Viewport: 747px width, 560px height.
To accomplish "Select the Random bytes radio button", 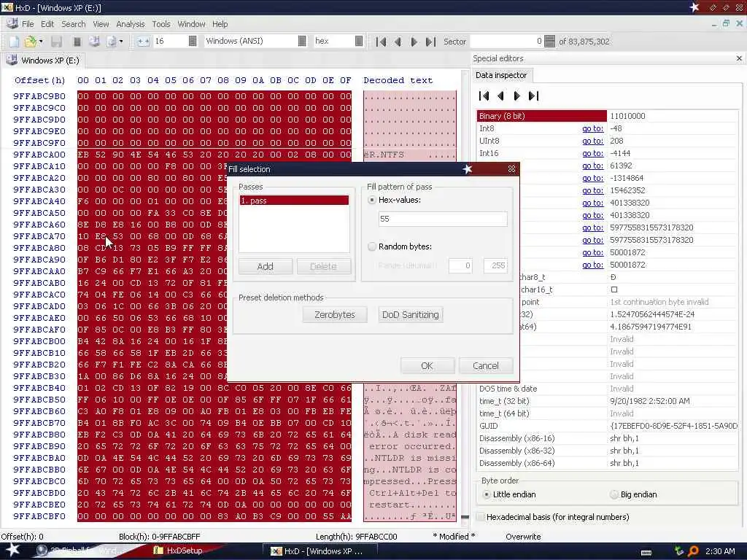I will point(372,246).
